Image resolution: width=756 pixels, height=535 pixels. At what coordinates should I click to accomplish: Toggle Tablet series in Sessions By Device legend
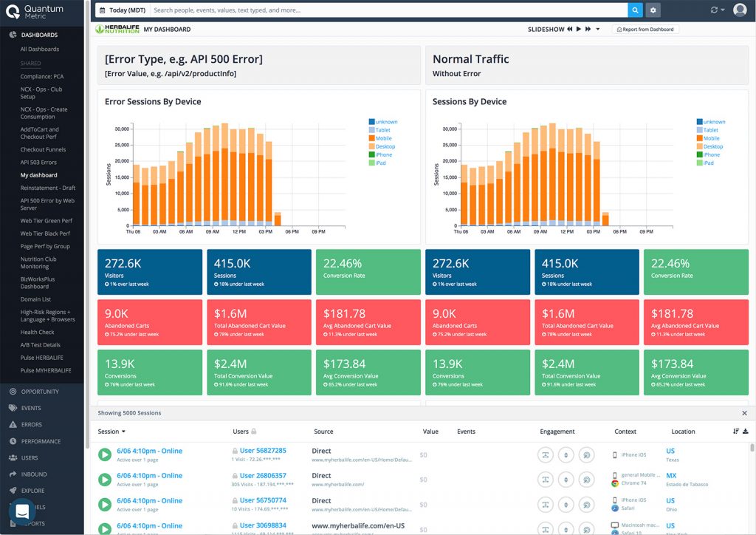[707, 130]
